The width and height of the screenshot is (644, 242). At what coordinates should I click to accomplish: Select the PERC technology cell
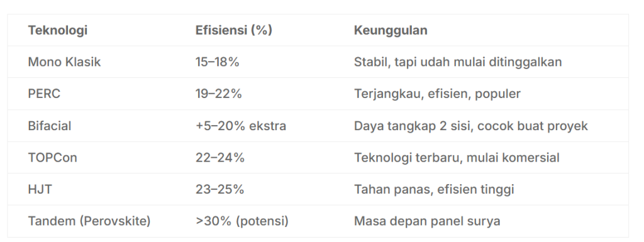(44, 94)
